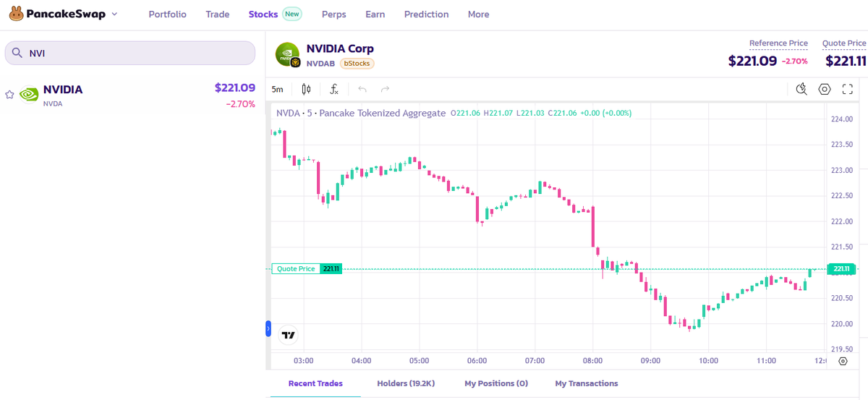Expand the side panel with blue arrow handle
This screenshot has width=868, height=400.
click(x=268, y=328)
